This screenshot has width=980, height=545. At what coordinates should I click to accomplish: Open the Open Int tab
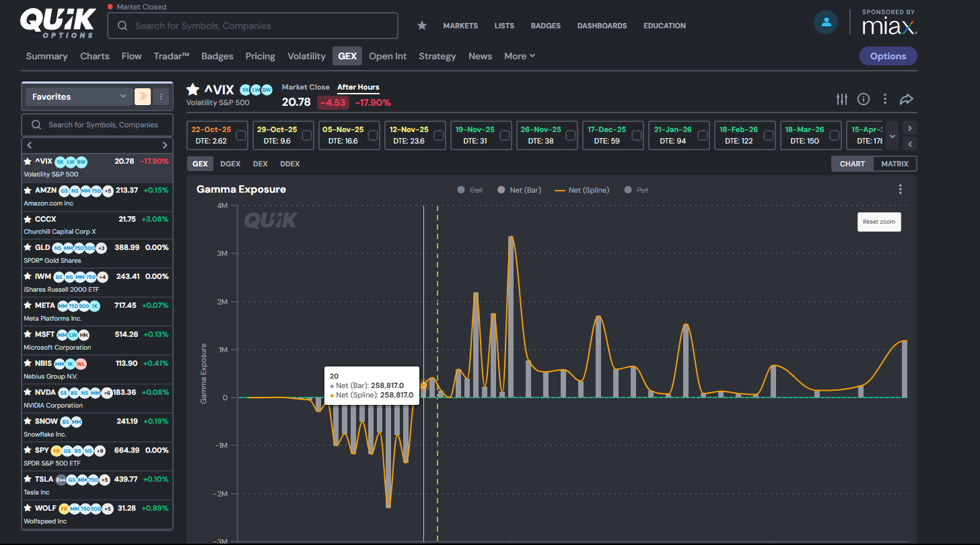pyautogui.click(x=388, y=56)
